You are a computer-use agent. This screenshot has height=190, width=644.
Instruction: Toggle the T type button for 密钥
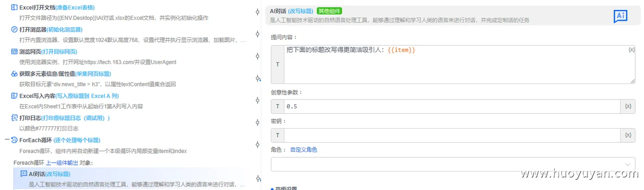[277, 135]
